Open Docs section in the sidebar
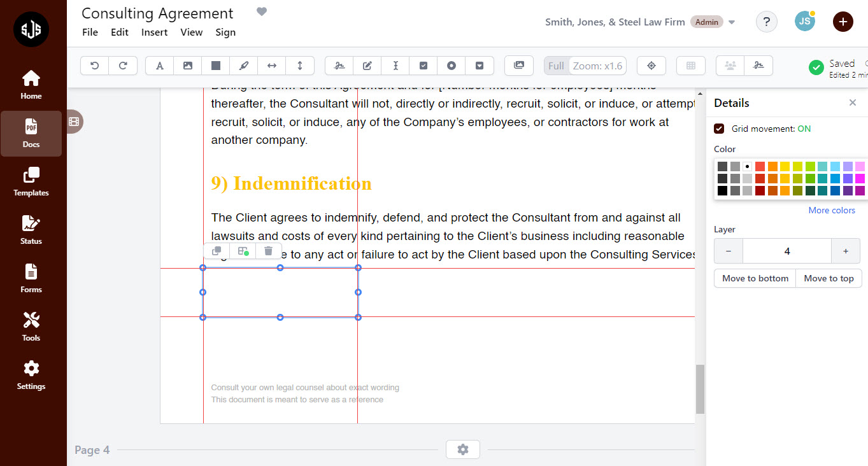The height and width of the screenshot is (466, 868). (x=31, y=134)
